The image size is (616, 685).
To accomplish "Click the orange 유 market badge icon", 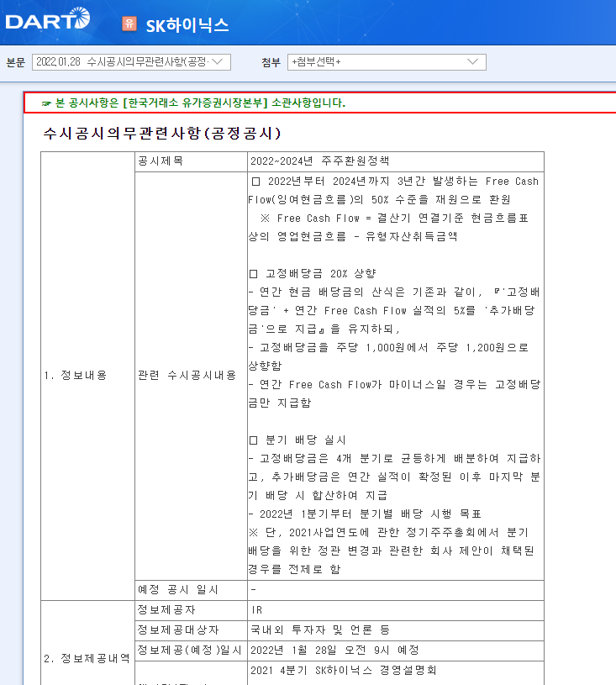I will (x=129, y=24).
